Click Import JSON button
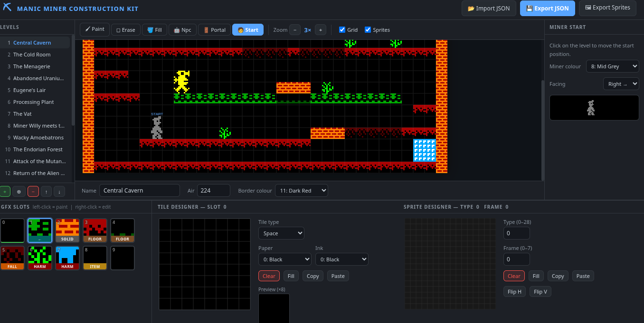The width and height of the screenshot is (644, 323). 489,9
